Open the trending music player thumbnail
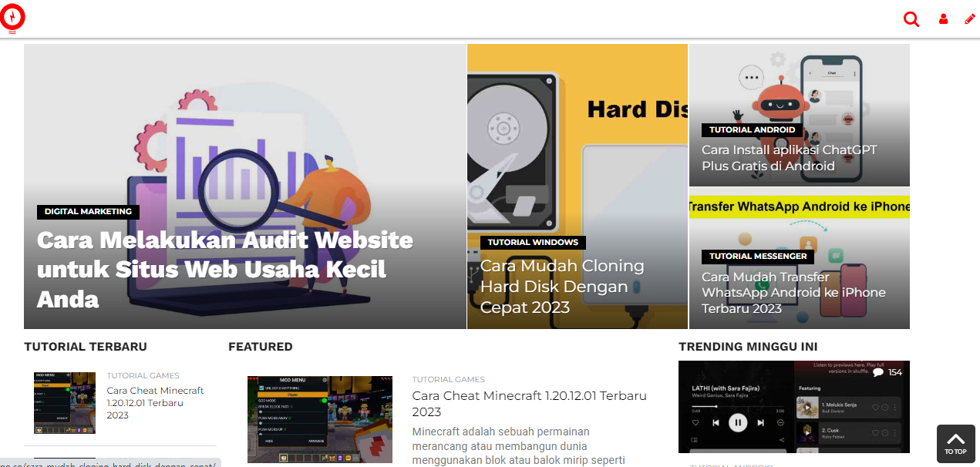This screenshot has height=467, width=980. (x=794, y=407)
